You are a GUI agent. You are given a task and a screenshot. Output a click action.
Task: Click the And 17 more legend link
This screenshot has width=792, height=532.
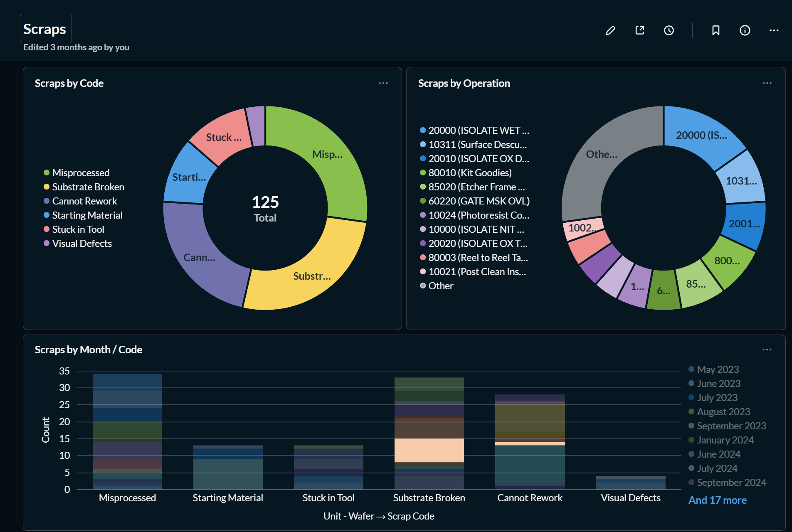pos(718,500)
